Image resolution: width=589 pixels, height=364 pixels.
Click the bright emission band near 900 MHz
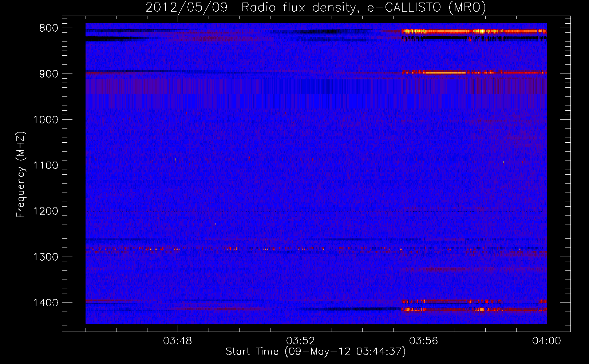click(x=474, y=73)
